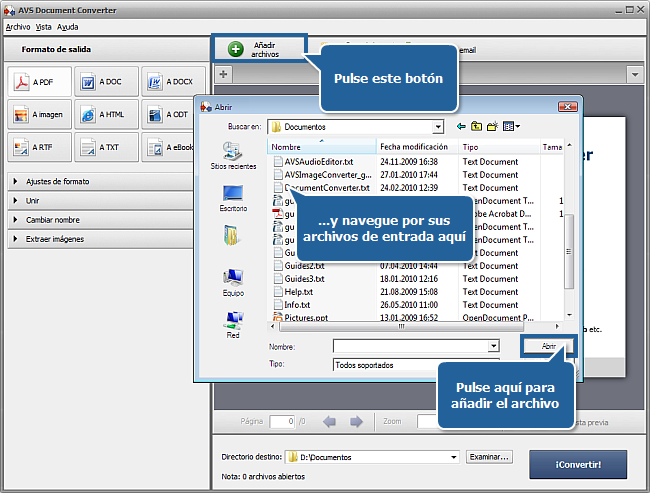Open the Vista menu
Viewport: 650px width, 493px height.
click(44, 27)
